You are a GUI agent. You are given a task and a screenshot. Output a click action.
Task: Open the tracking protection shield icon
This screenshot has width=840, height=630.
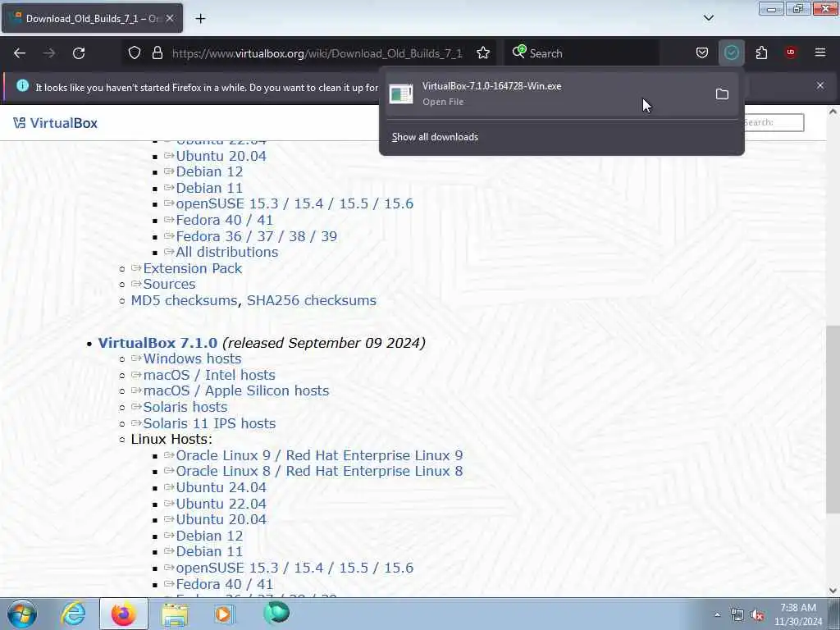pos(135,52)
